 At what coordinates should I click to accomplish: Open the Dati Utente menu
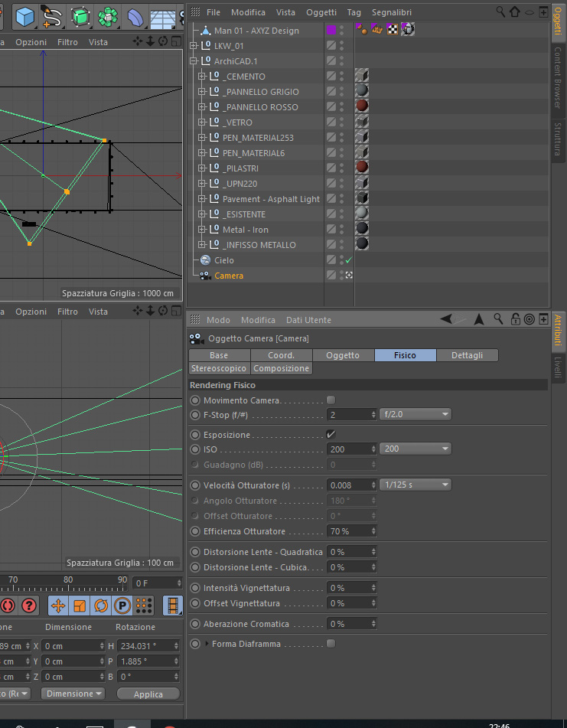308,320
